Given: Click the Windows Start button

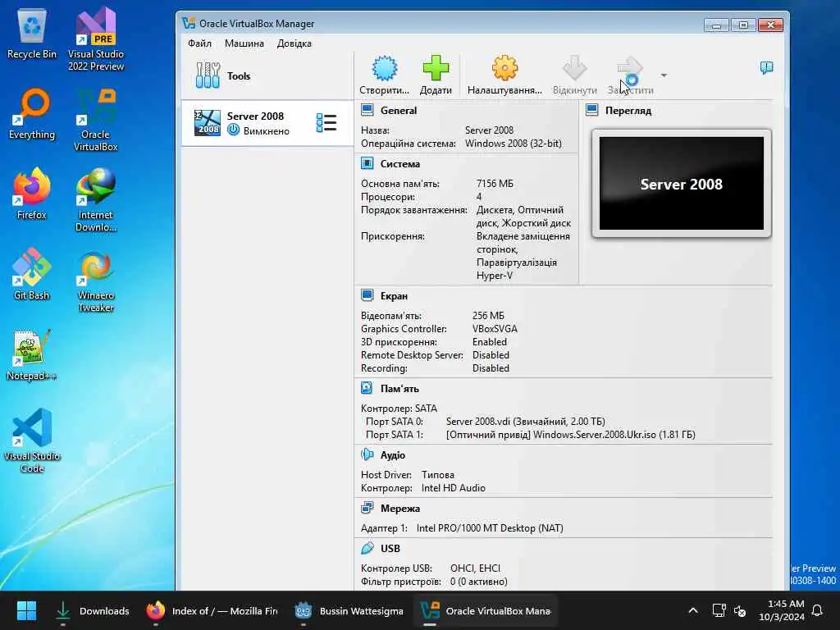Looking at the screenshot, I should (26, 610).
